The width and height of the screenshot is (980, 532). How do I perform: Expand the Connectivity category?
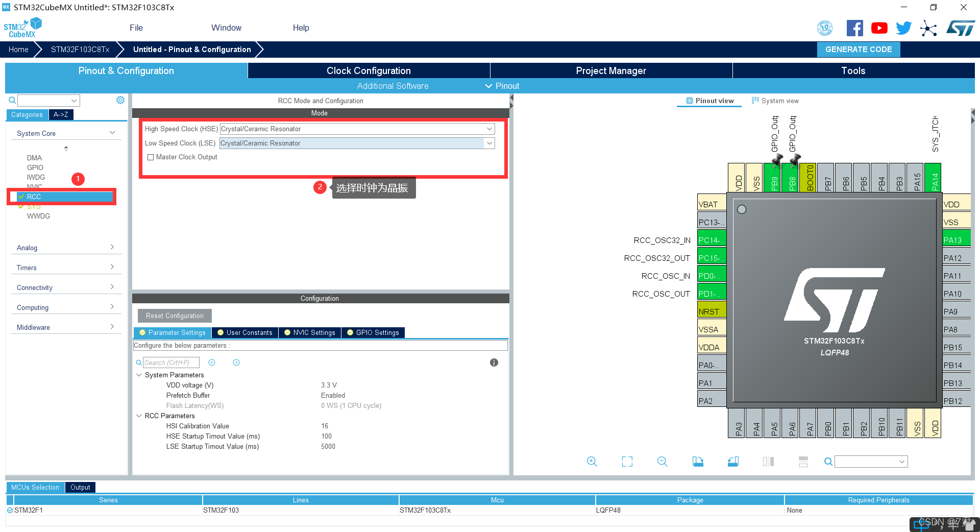pyautogui.click(x=112, y=287)
